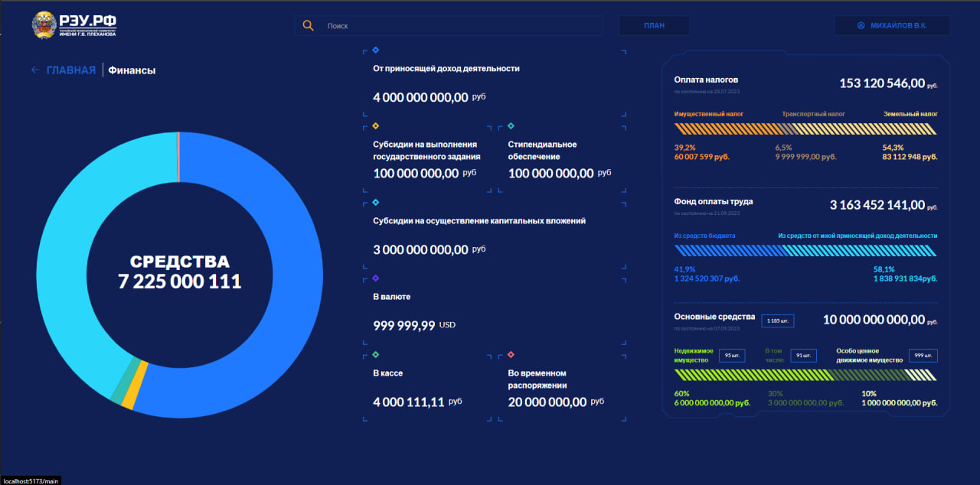Click the cyan diamond above capital investment subsidies

(x=375, y=202)
